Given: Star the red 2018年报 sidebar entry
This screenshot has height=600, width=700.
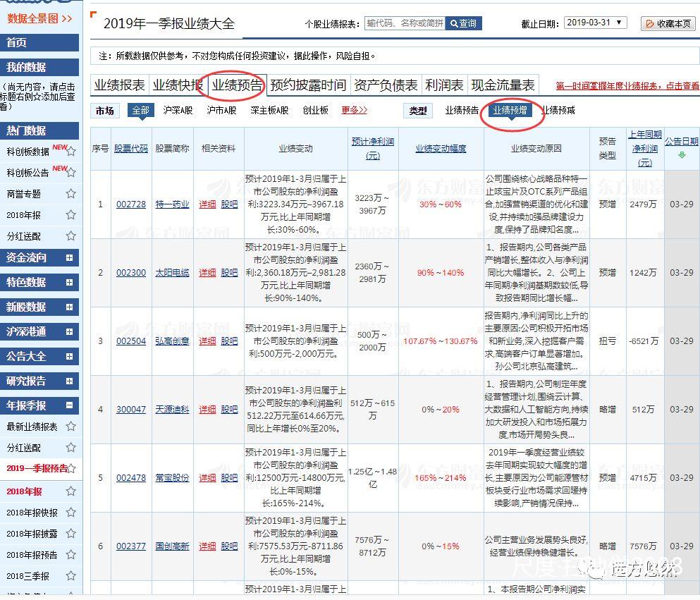Looking at the screenshot, I should 71,491.
